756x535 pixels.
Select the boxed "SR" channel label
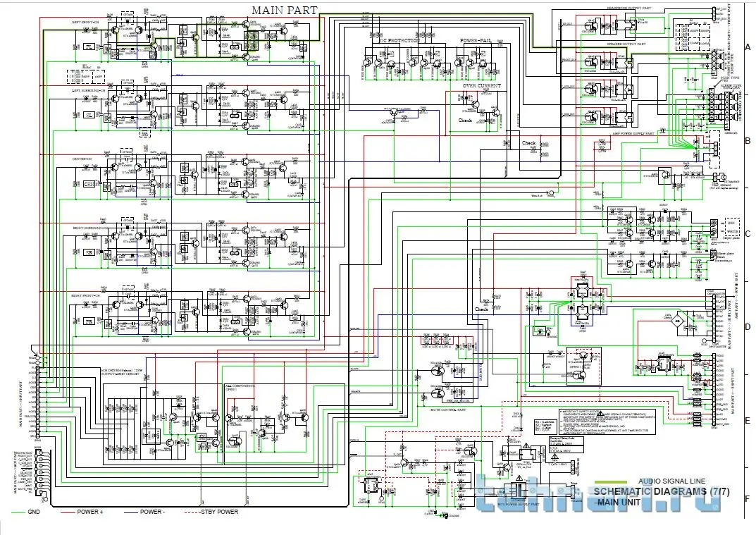tap(89, 253)
